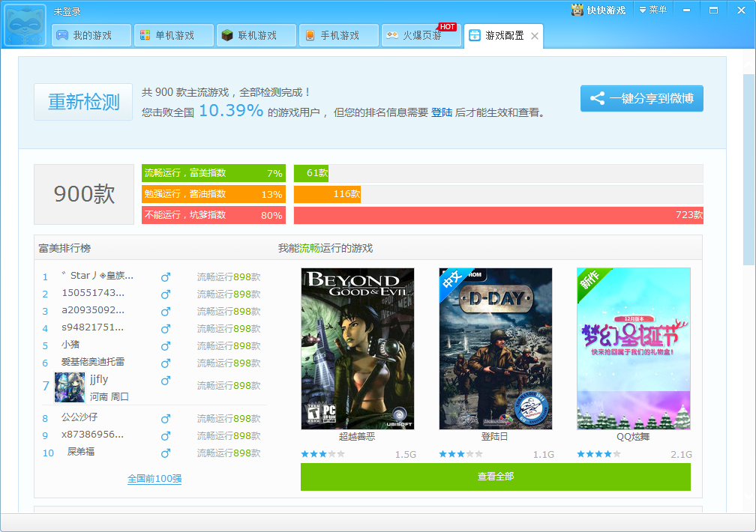Click the raccoon avatar logo
756x532 pixels.
coord(25,25)
